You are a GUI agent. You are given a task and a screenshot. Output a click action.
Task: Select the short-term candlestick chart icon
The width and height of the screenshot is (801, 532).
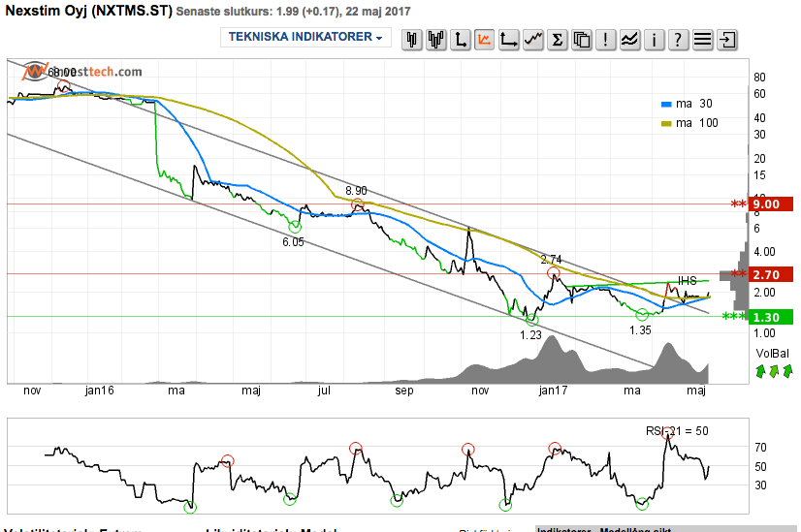click(412, 40)
